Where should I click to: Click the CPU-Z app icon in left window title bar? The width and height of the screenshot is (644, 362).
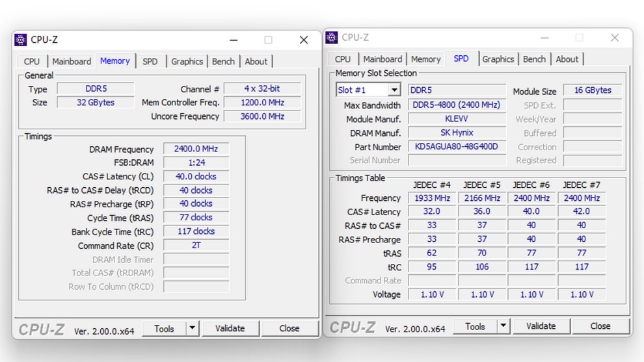(x=21, y=40)
